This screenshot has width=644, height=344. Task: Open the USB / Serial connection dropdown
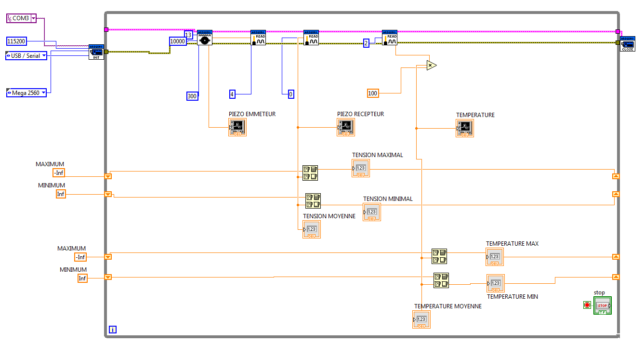(x=26, y=56)
